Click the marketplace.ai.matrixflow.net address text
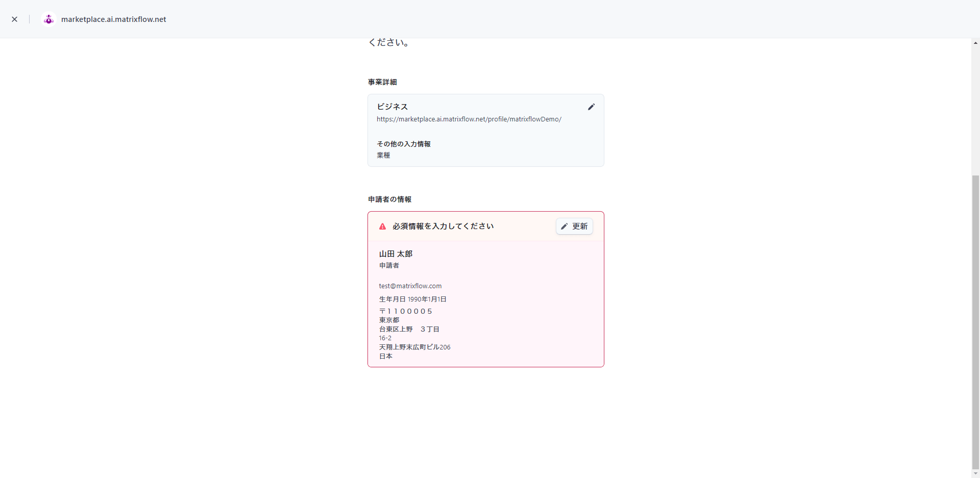The height and width of the screenshot is (478, 980). 114,19
